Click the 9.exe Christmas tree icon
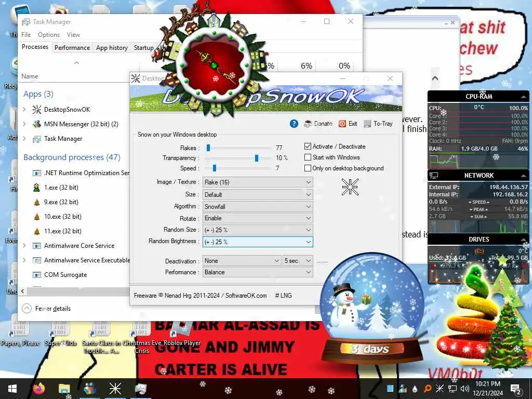 (x=37, y=202)
